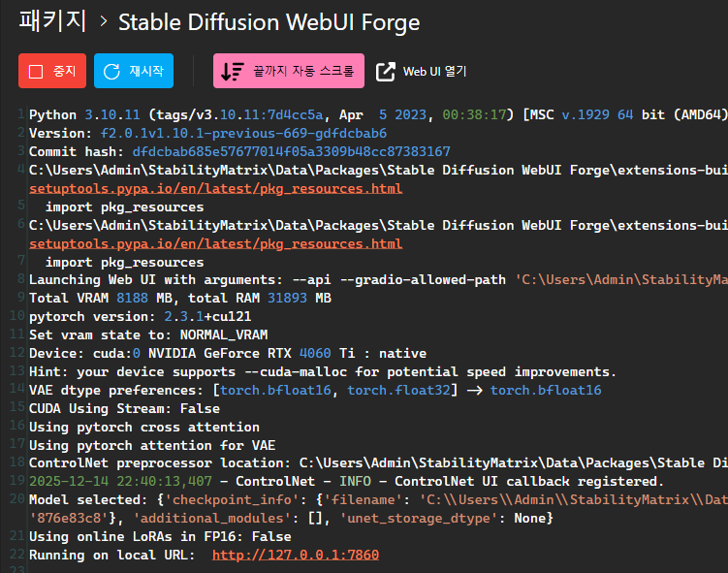
Task: Open second setuptools.pypa.io pkg_resources link under line 6
Action: [216, 243]
